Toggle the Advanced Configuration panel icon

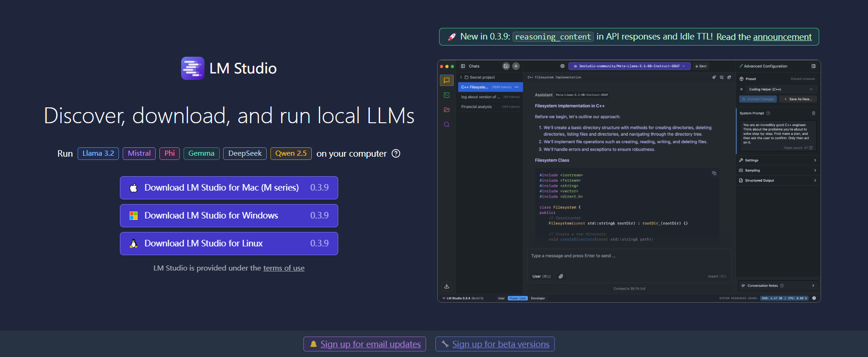813,66
